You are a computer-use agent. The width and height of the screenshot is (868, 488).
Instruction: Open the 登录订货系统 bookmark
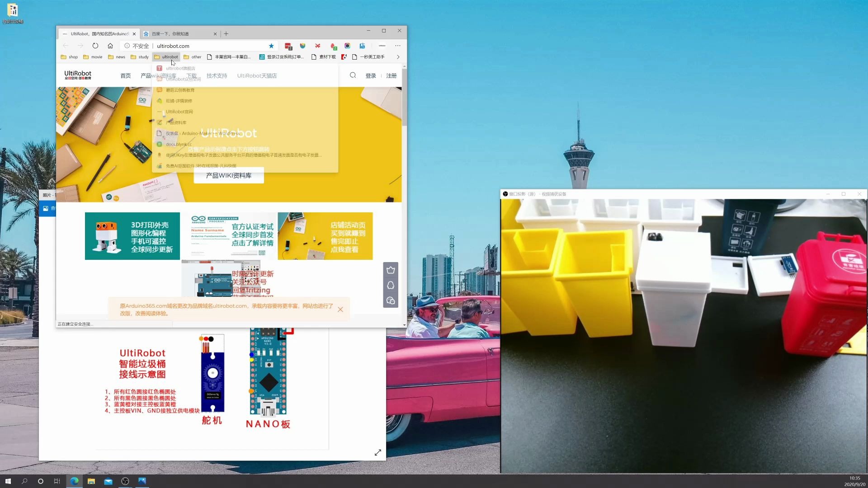coord(282,57)
